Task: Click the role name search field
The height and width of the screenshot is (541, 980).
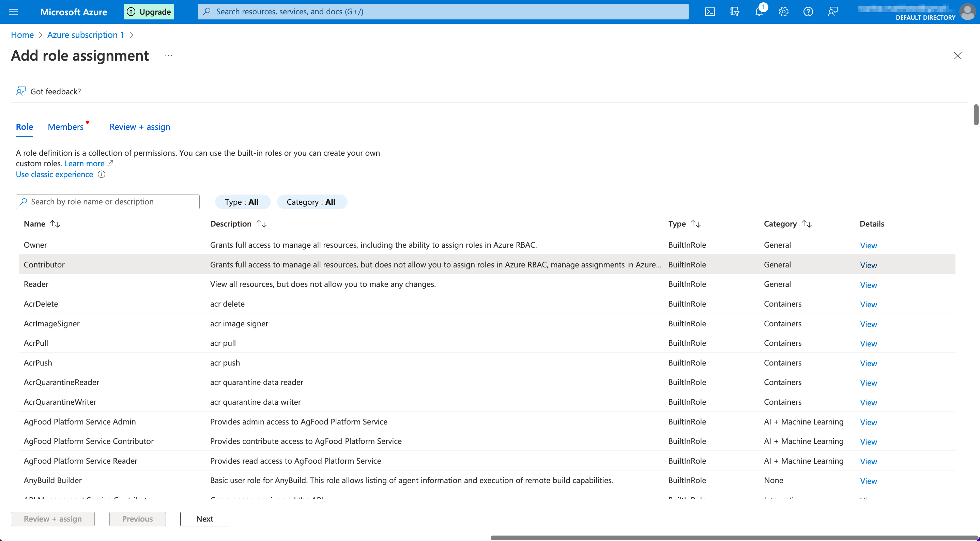Action: pos(108,202)
